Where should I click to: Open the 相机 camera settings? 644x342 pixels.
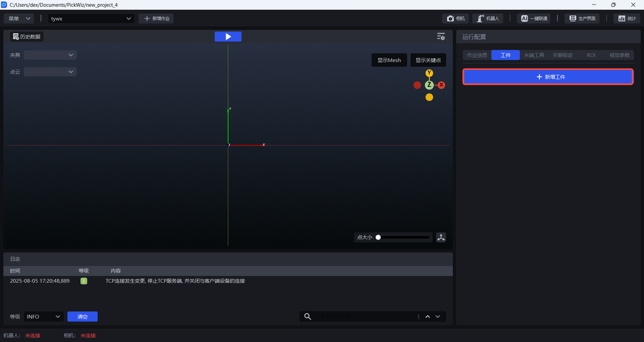tap(456, 19)
